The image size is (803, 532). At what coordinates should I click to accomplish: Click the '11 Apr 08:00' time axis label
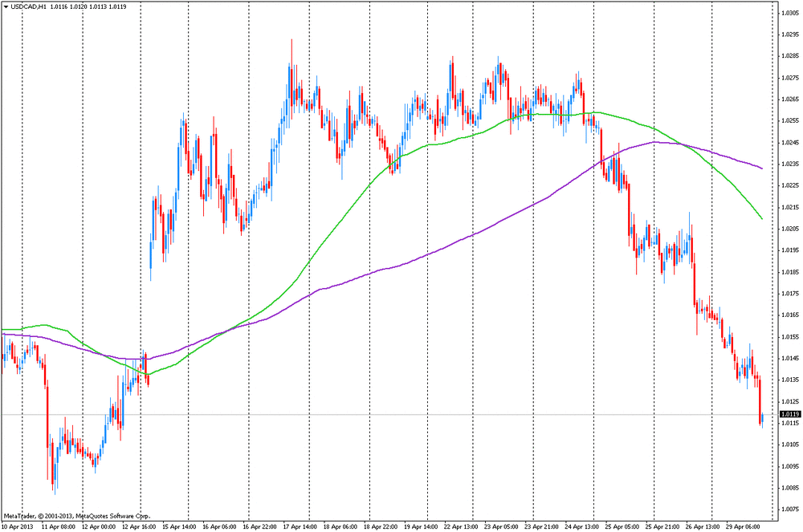coord(59,526)
